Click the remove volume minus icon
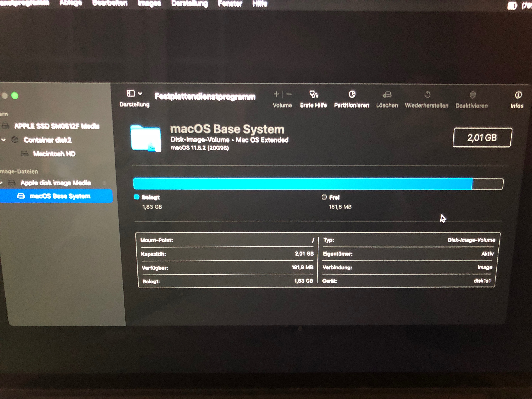 tap(289, 94)
